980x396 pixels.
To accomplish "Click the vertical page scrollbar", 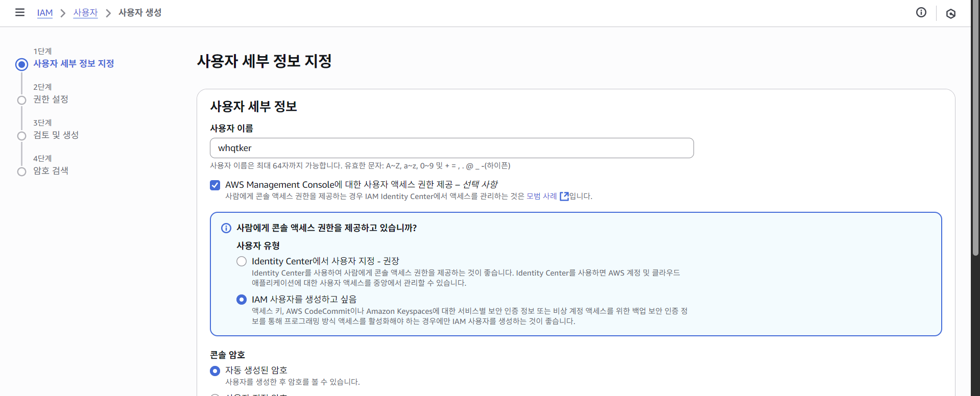I will (975, 128).
